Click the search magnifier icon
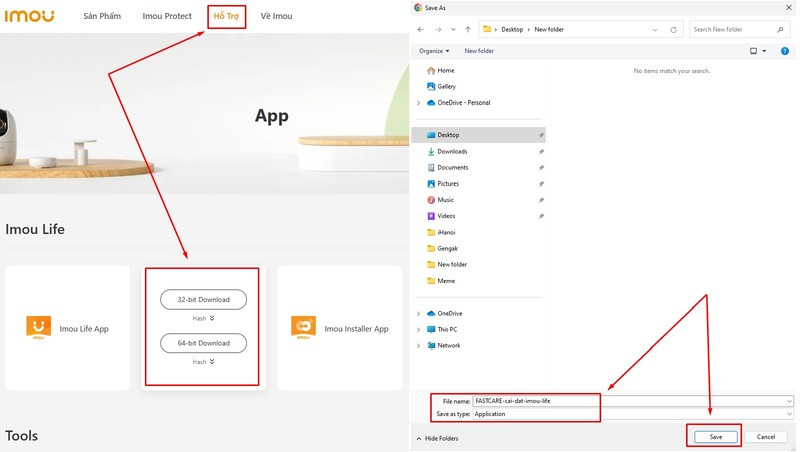The width and height of the screenshot is (800, 452). point(780,30)
